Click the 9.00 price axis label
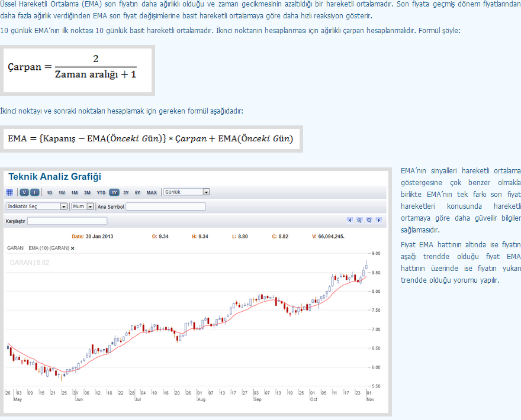The height and width of the screenshot is (420, 521). [x=376, y=253]
